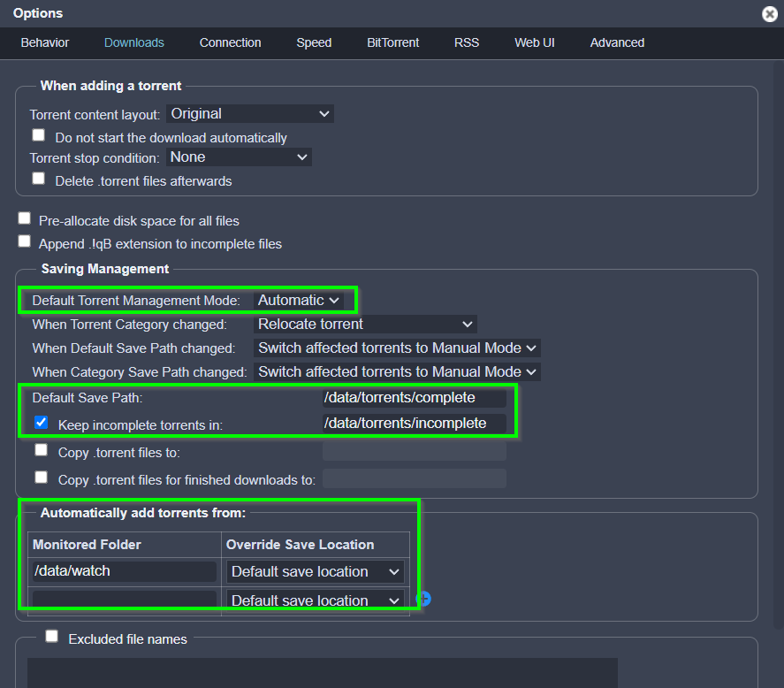Select the Advanced tab
This screenshot has height=688, width=784.
coord(617,42)
